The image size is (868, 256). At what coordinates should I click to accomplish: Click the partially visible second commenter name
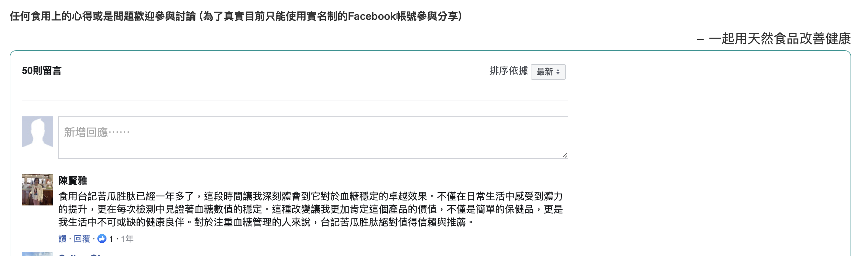(81, 255)
